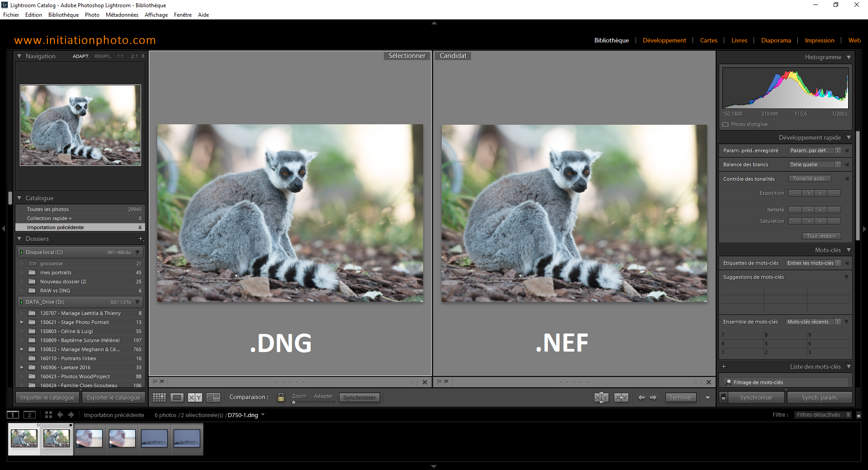Image resolution: width=868 pixels, height=470 pixels.
Task: Mark the Select photo as rejected
Action: pyautogui.click(x=162, y=381)
